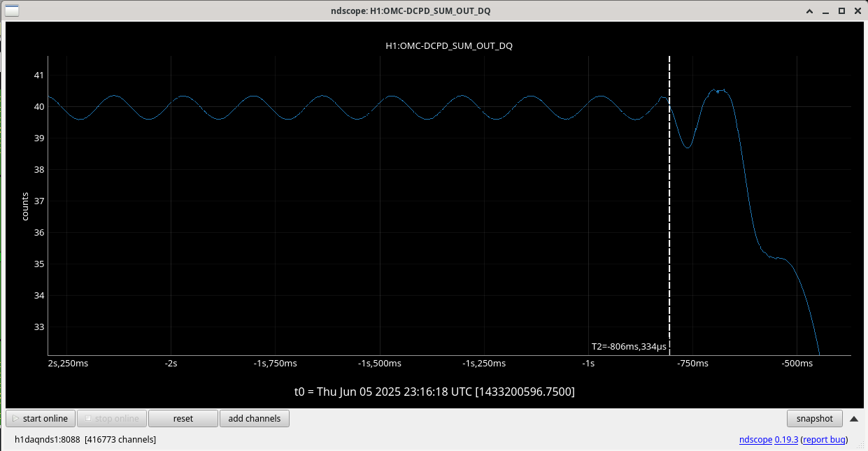The height and width of the screenshot is (451, 868).
Task: Click the -1s,750ms x-axis tick label
Action: [x=275, y=364]
